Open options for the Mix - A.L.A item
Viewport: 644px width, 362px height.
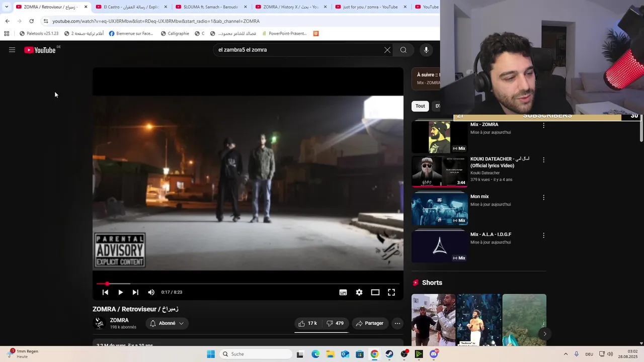tap(543, 235)
